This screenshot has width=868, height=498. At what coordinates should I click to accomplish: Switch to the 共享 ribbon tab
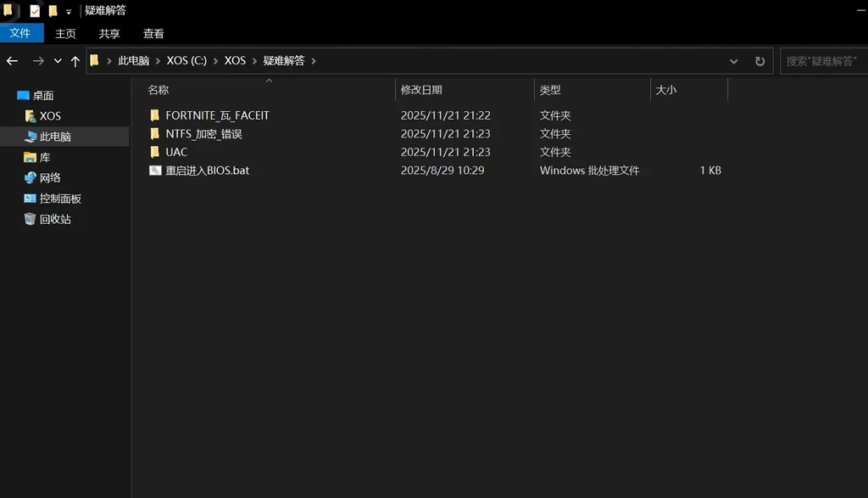tap(109, 33)
